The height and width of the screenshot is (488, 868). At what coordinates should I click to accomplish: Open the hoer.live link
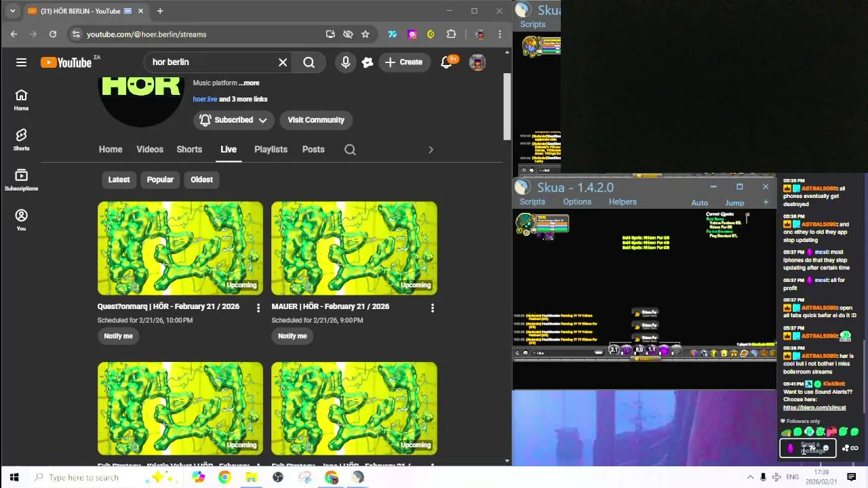(205, 99)
